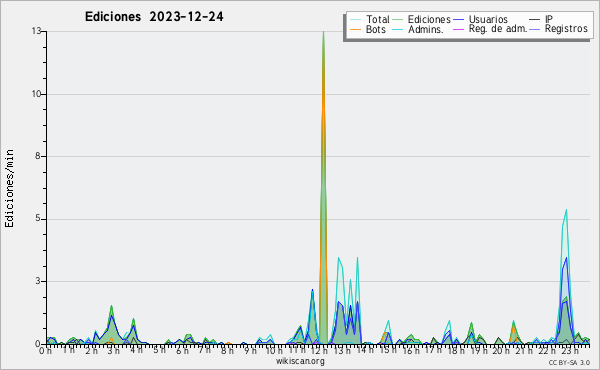
Task: Click the "6 h" x-axis label
Action: coord(182,351)
